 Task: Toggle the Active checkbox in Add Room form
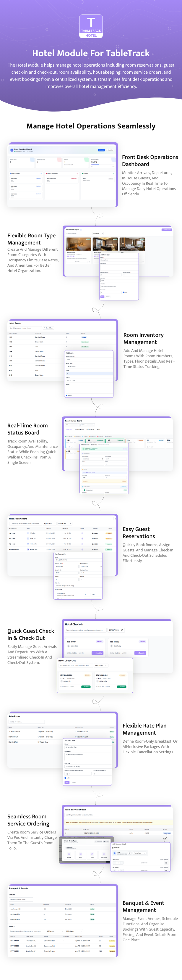click(x=67, y=396)
